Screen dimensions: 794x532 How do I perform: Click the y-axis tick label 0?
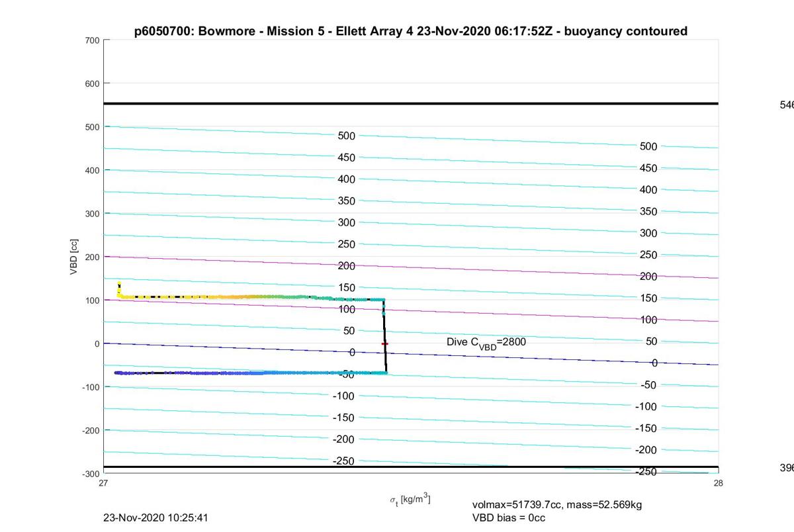[97, 343]
